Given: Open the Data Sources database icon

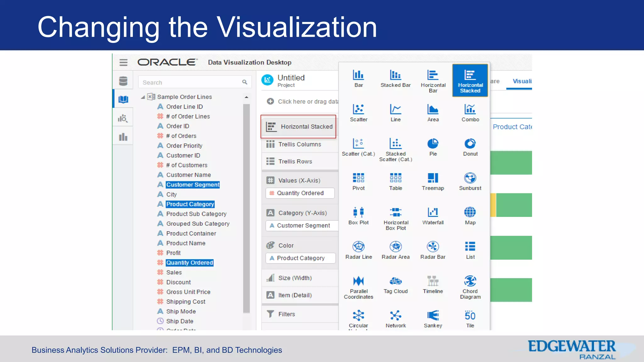Looking at the screenshot, I should [123, 81].
